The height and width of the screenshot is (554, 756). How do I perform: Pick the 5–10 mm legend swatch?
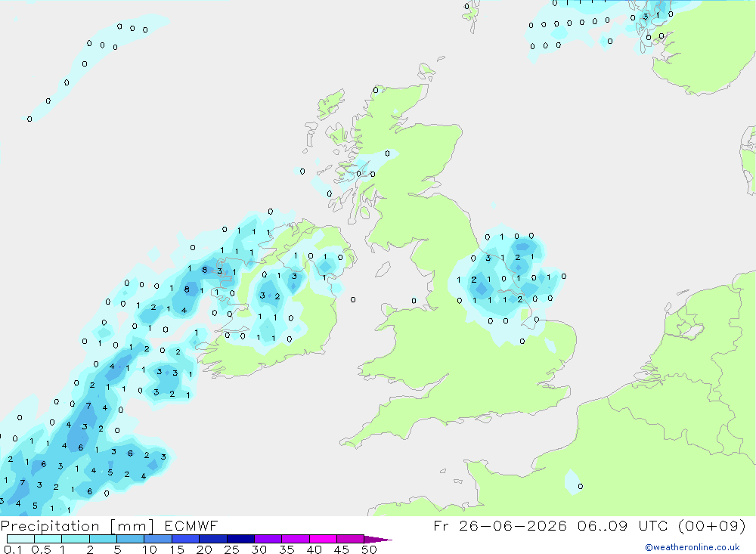coord(130,539)
